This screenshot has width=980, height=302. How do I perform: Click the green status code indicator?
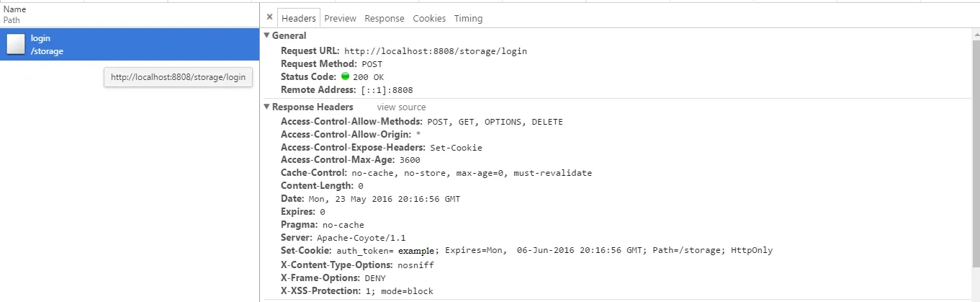click(x=345, y=76)
